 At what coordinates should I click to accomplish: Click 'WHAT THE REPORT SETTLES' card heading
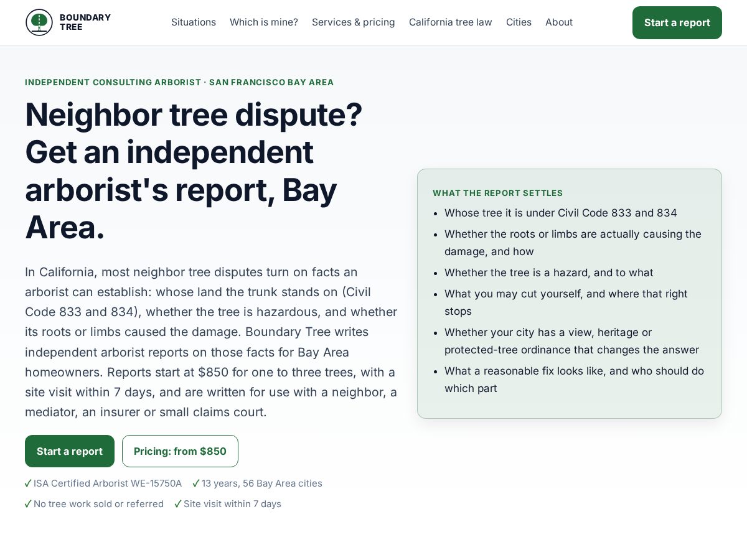coord(498,193)
